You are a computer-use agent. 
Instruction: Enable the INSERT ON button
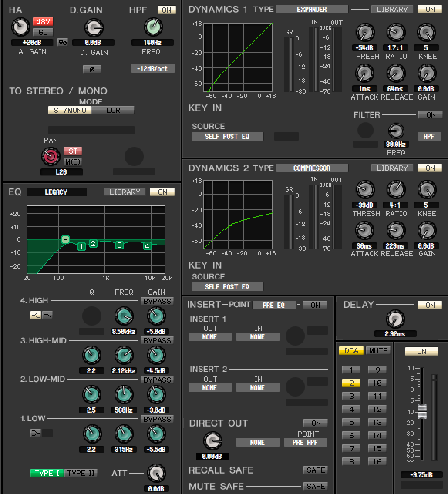315,305
